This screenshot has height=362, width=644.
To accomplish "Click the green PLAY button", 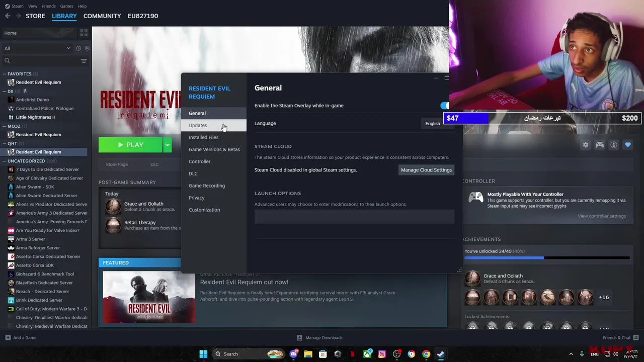I will point(130,145).
